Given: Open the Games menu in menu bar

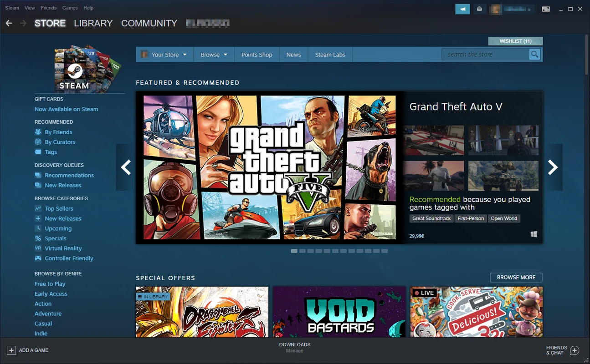Looking at the screenshot, I should click(x=70, y=8).
